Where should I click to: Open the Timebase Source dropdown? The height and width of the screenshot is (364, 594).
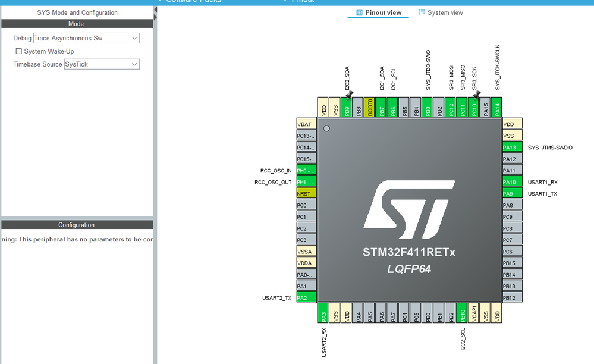coord(102,64)
